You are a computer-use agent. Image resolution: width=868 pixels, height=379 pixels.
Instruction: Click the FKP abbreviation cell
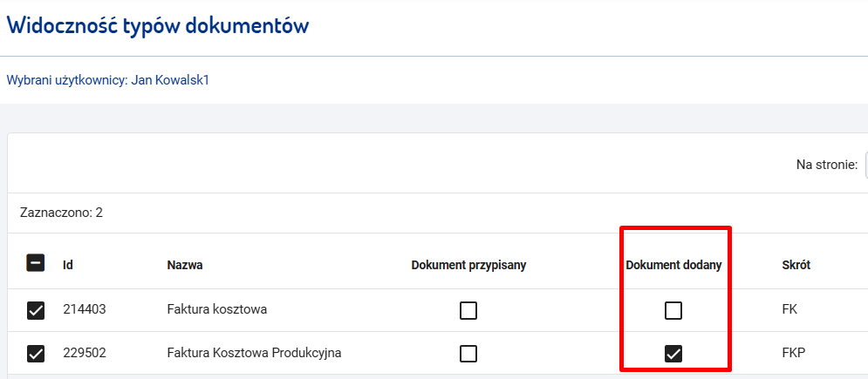(x=793, y=352)
